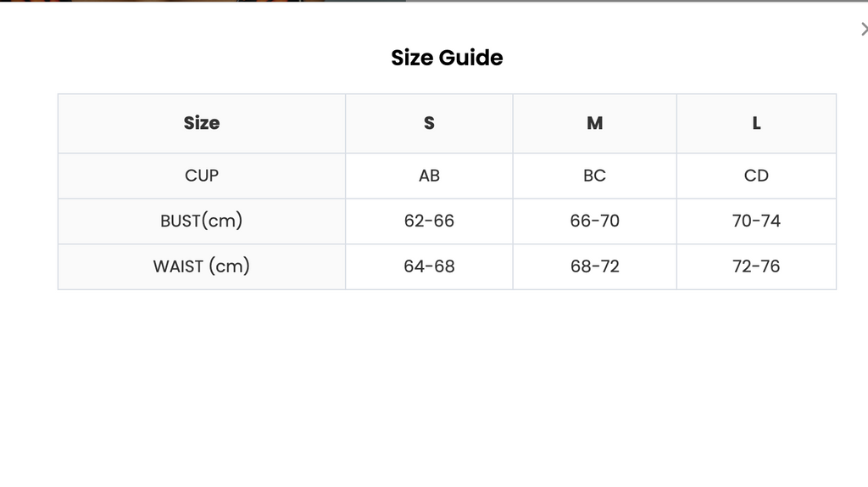Click the M column header

pos(594,123)
